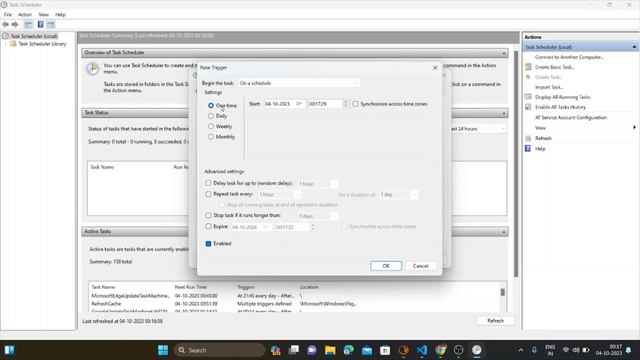Viewport: 640px width, 360px height.
Task: Click the Help icon in Actions pane
Action: click(528, 149)
